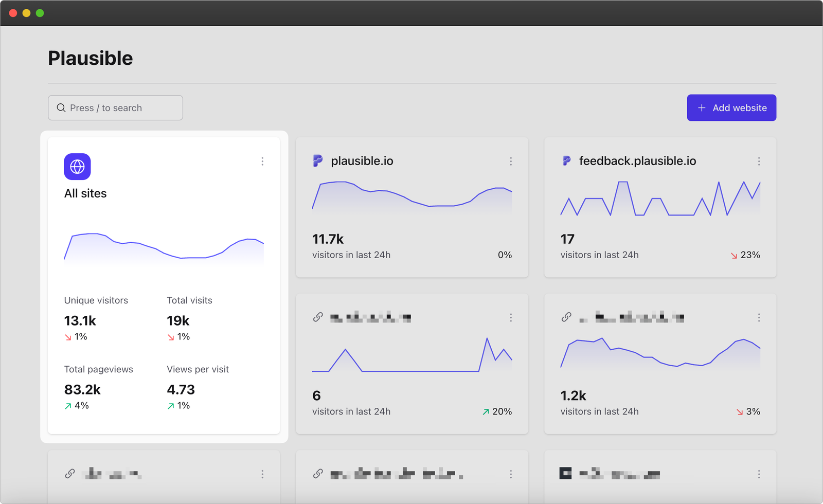Click the magnifying glass icon in the search box
Image resolution: width=823 pixels, height=504 pixels.
61,107
